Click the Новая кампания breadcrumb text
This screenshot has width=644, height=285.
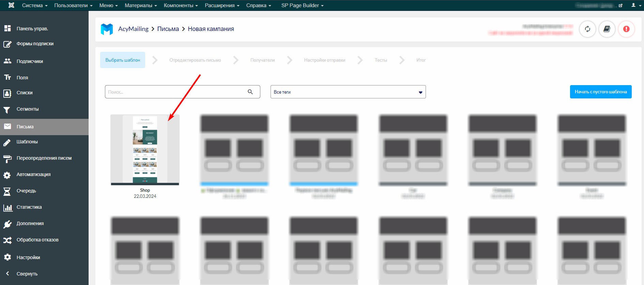[x=211, y=29]
